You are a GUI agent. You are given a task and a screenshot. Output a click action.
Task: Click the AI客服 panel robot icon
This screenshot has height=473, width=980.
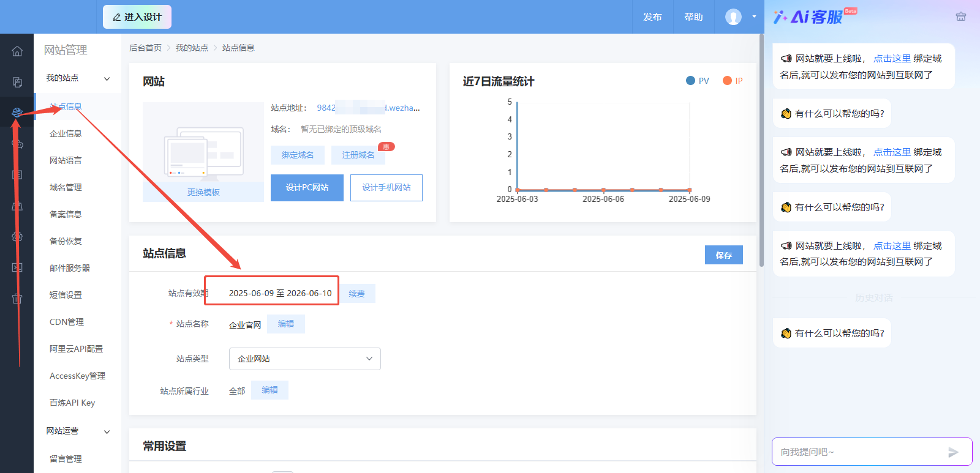(x=961, y=17)
